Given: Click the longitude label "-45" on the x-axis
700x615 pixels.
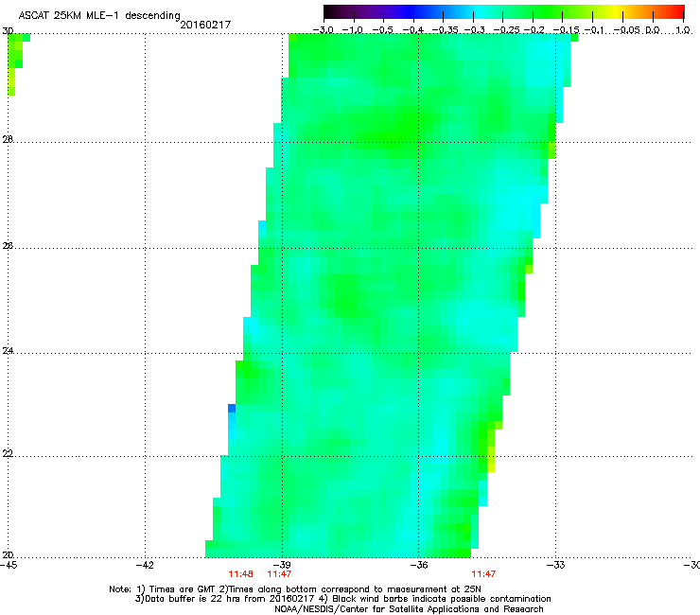Looking at the screenshot, I should 9,566.
